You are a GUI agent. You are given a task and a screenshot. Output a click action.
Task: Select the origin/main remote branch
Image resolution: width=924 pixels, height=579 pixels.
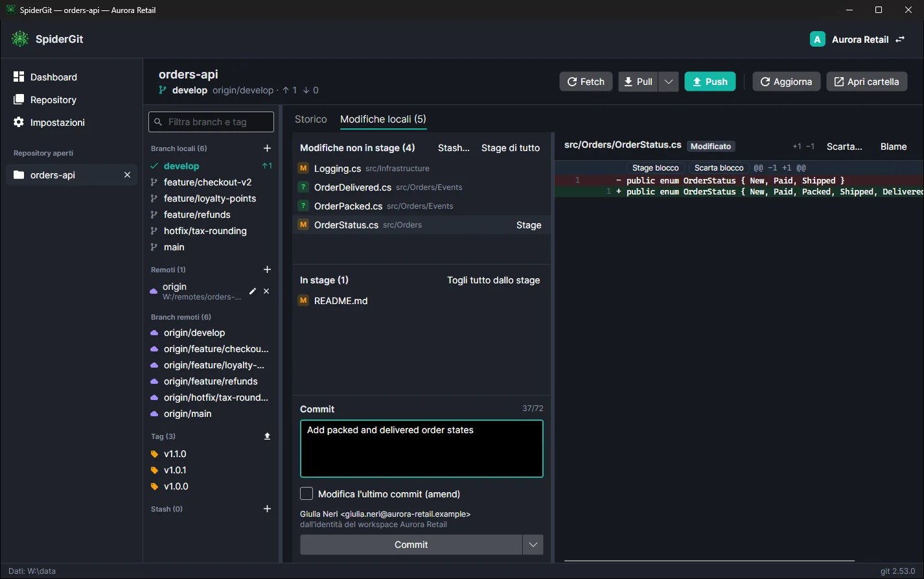tap(211, 414)
